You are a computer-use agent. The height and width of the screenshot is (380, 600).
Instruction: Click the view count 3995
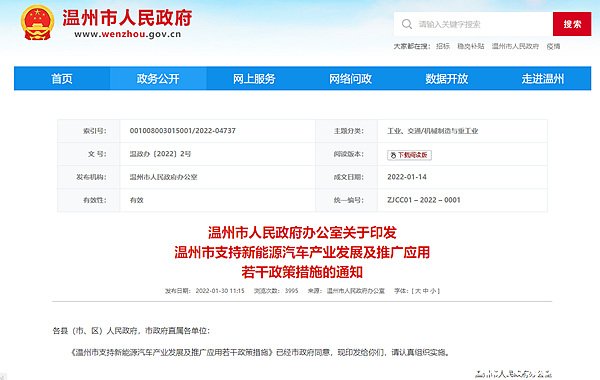coord(292,291)
